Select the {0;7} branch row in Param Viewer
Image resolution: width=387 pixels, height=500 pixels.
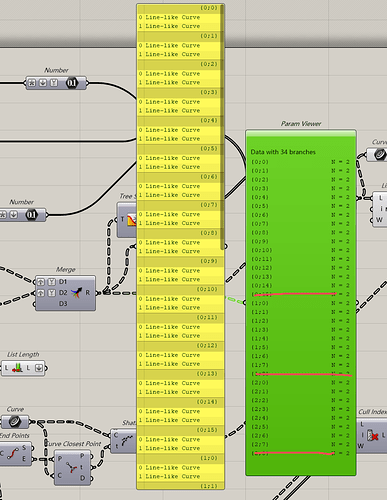point(301,224)
